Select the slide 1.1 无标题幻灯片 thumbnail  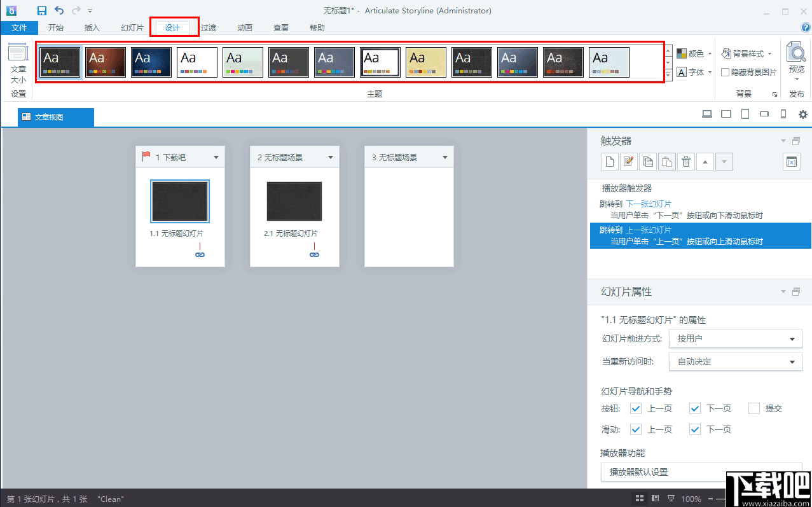pos(180,201)
